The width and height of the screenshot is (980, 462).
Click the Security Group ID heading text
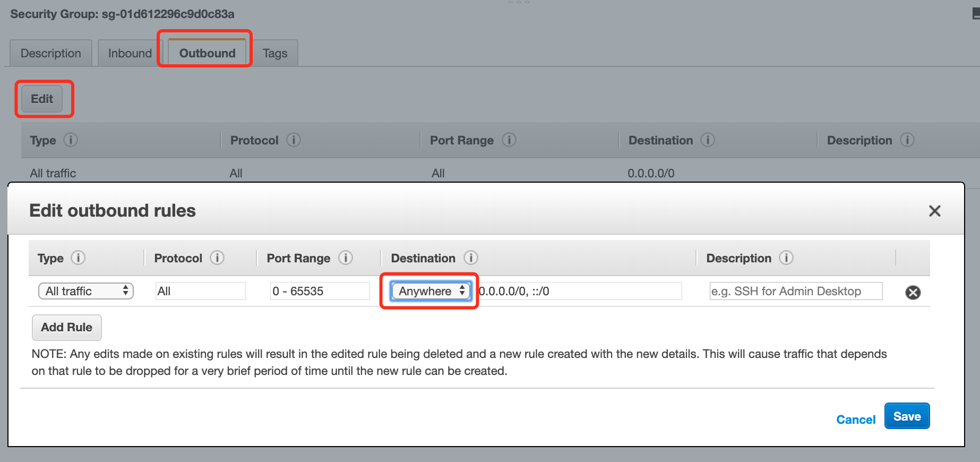click(122, 14)
